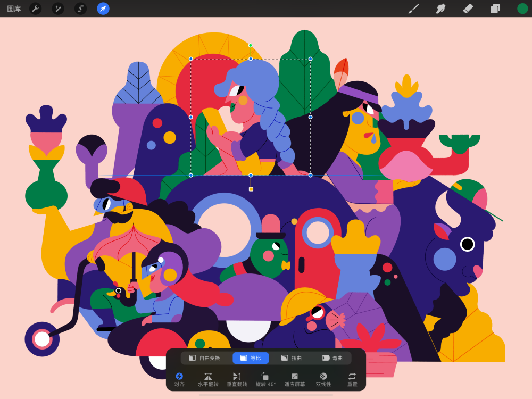Switch to 等比 uniform mode
Viewport: 532px width, 399px height.
[251, 358]
